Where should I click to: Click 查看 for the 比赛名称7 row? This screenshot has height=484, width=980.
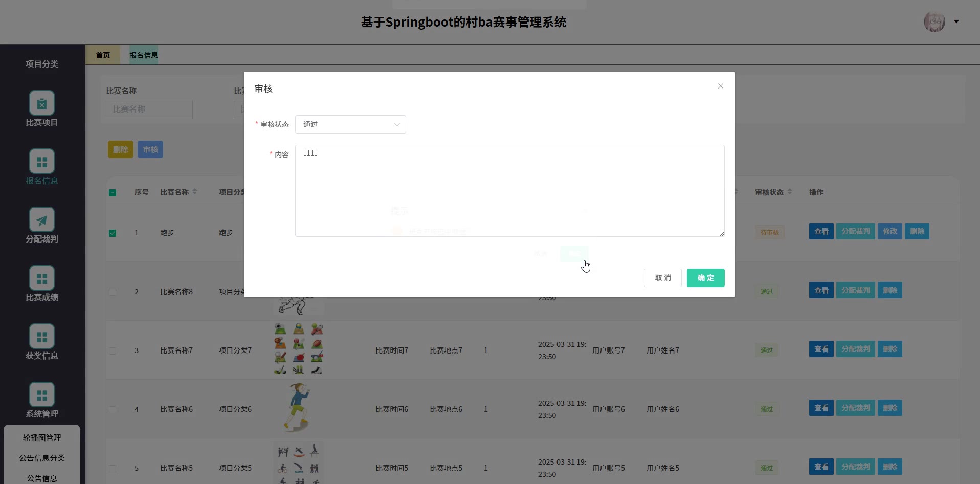tap(821, 349)
